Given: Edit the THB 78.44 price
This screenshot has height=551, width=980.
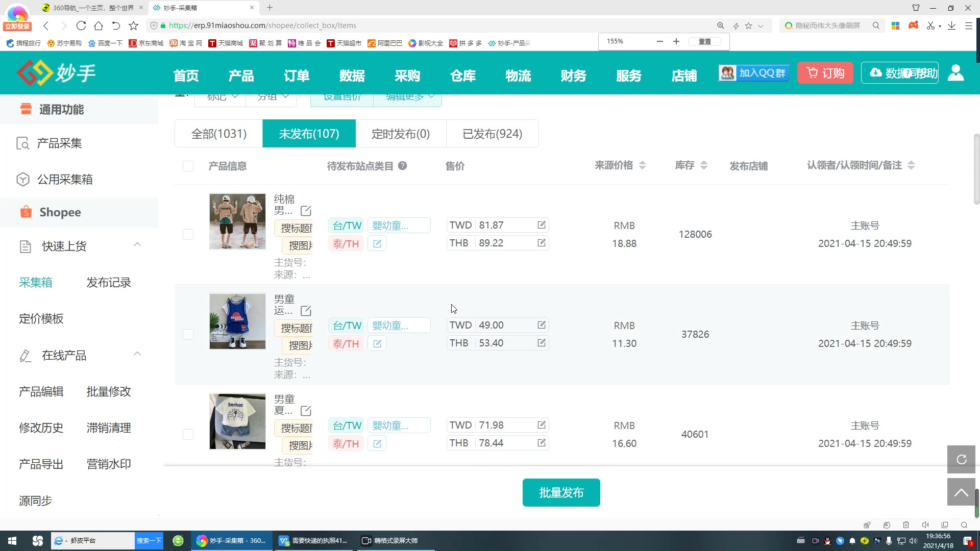Looking at the screenshot, I should point(542,443).
